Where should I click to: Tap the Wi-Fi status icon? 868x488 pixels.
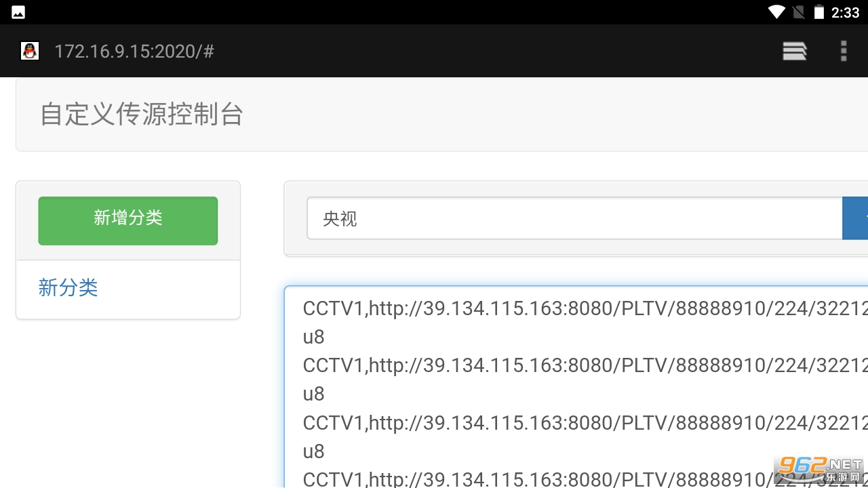tap(776, 12)
